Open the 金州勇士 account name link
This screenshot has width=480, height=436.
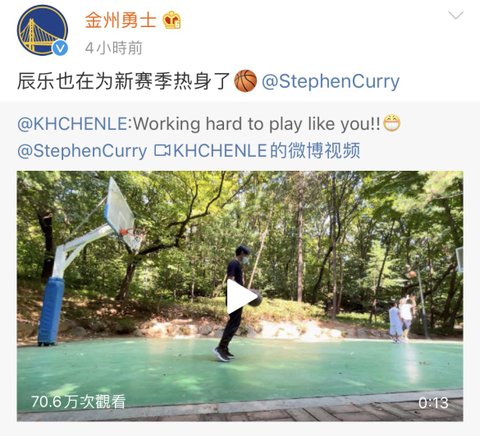[x=120, y=20]
